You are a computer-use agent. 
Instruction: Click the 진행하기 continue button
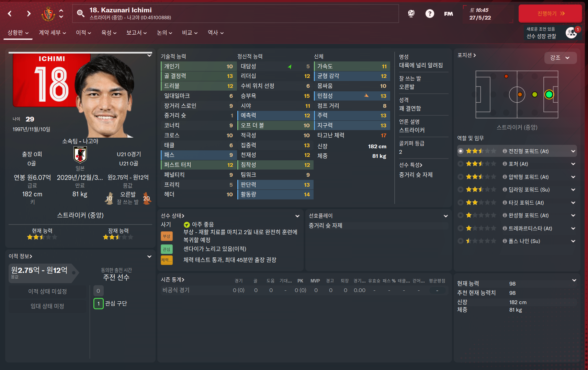pyautogui.click(x=550, y=14)
